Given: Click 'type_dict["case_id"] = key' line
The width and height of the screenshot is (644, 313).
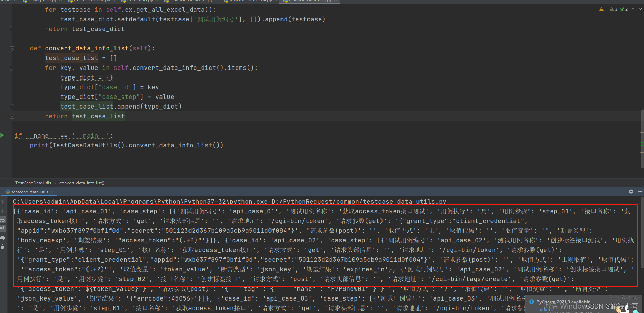Looking at the screenshot, I should [110, 87].
